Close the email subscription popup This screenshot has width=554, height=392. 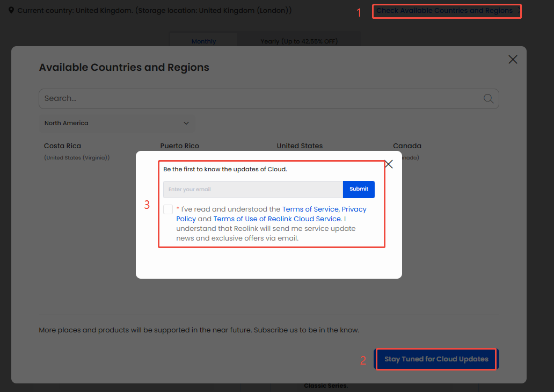pyautogui.click(x=389, y=164)
